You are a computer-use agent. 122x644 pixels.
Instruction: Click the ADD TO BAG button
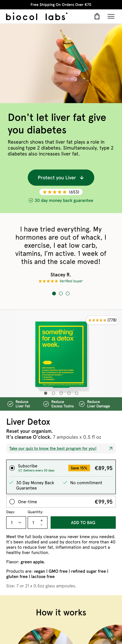click(x=83, y=522)
